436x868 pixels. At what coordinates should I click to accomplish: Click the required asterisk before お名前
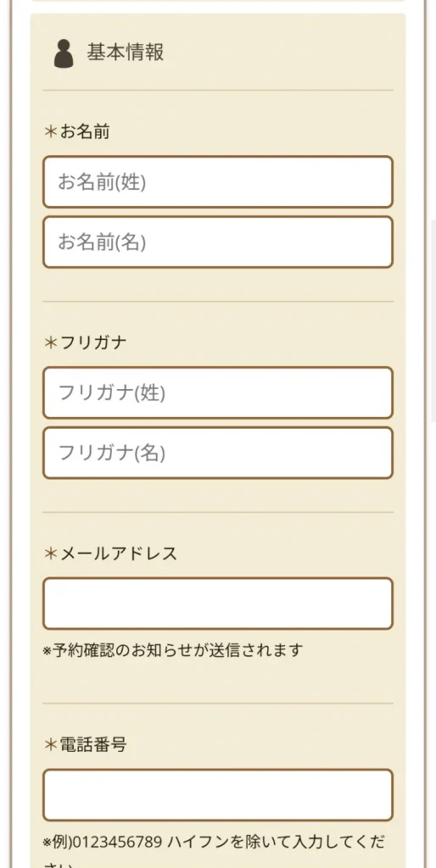click(50, 132)
